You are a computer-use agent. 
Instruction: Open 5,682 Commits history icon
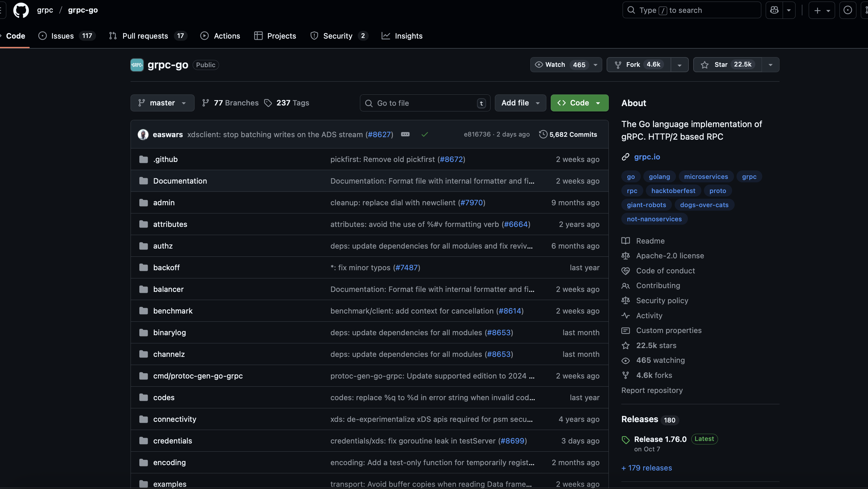click(543, 134)
